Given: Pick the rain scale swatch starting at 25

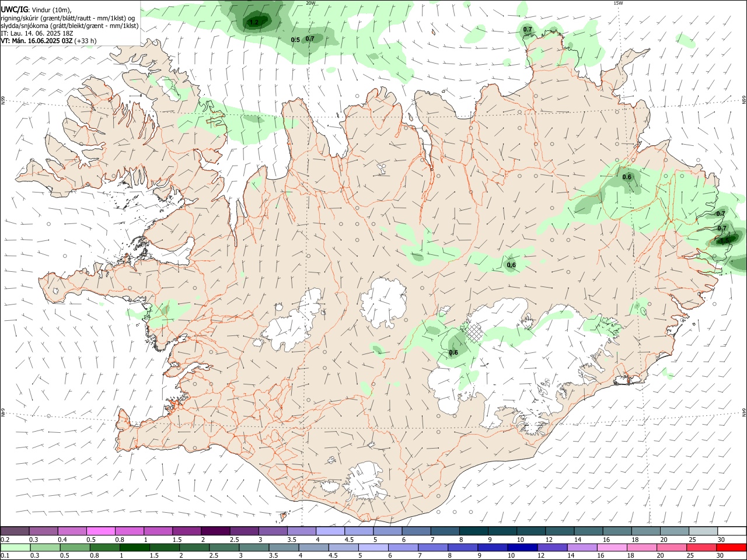Looking at the screenshot, I should tap(701, 547).
